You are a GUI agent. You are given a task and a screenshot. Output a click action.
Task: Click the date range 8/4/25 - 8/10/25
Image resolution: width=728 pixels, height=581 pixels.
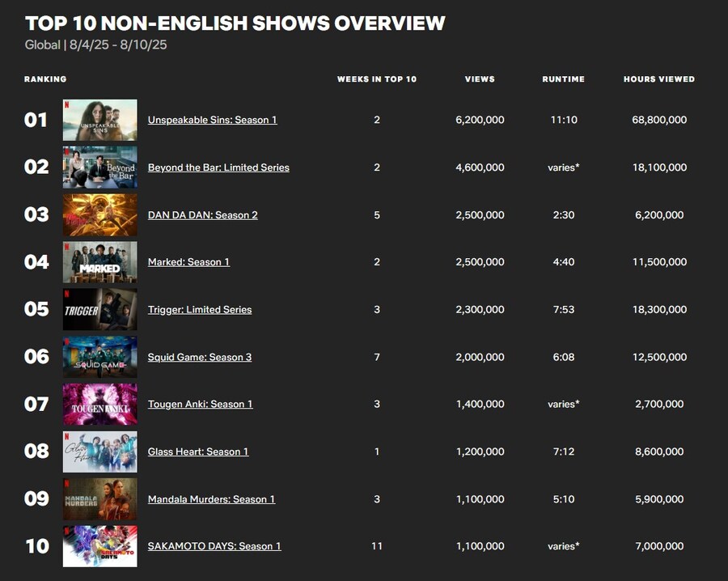[118, 45]
